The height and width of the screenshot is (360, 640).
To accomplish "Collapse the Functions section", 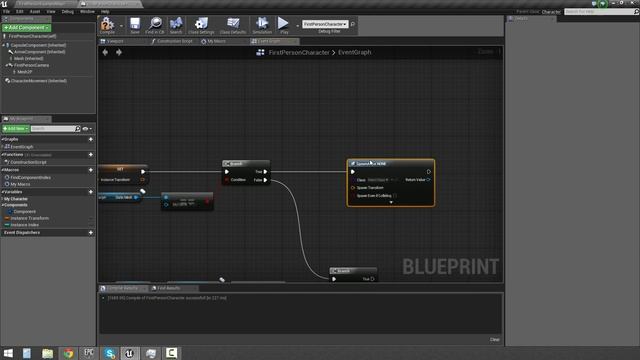I will point(2,155).
